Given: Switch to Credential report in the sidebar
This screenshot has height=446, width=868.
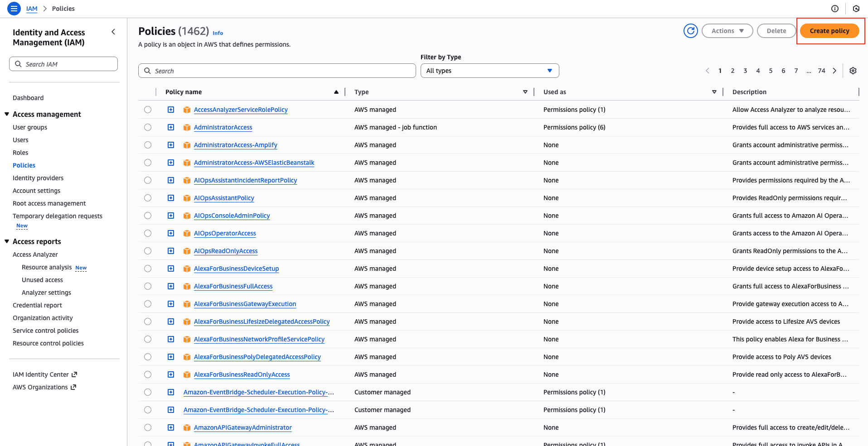Looking at the screenshot, I should point(38,305).
